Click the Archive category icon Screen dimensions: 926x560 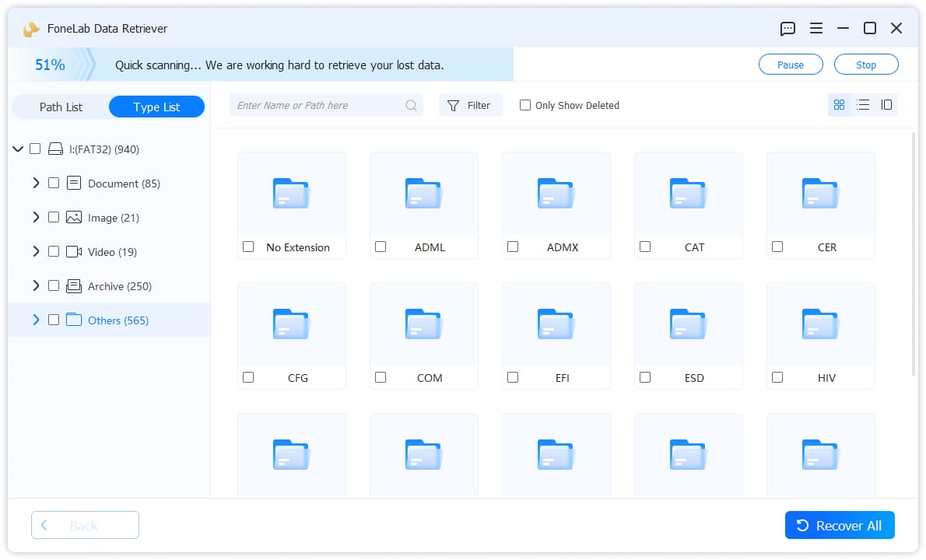[74, 286]
